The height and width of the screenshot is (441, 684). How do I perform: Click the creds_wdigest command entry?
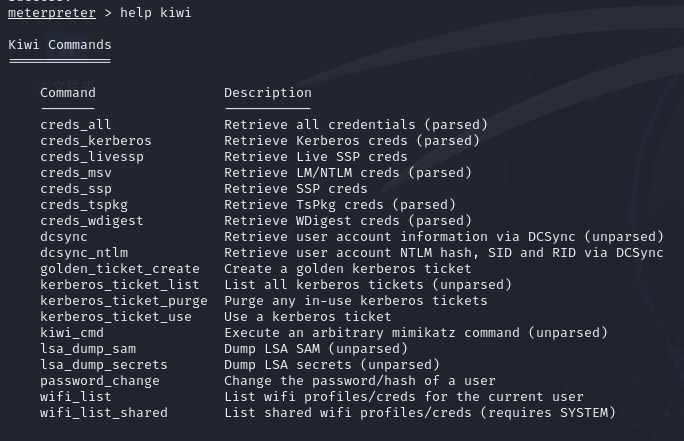pos(92,221)
